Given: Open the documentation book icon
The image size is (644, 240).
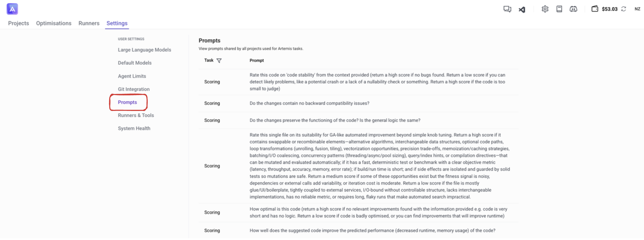Looking at the screenshot, I should click(559, 9).
